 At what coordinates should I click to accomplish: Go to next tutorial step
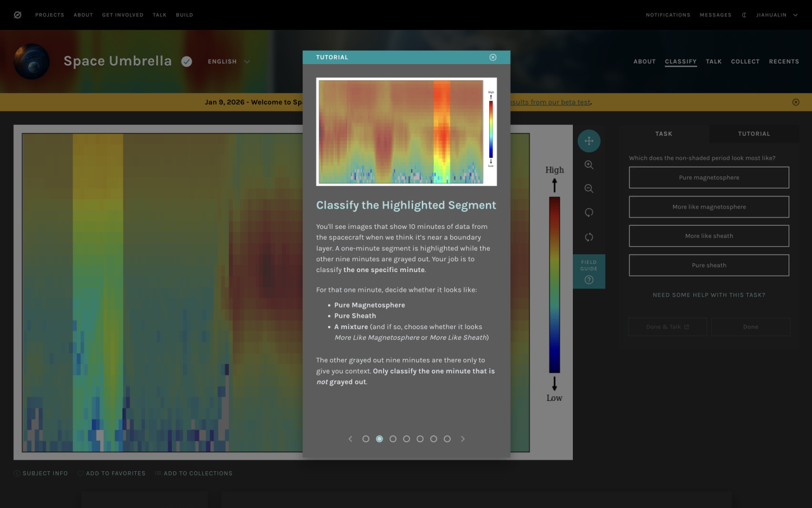click(x=462, y=439)
